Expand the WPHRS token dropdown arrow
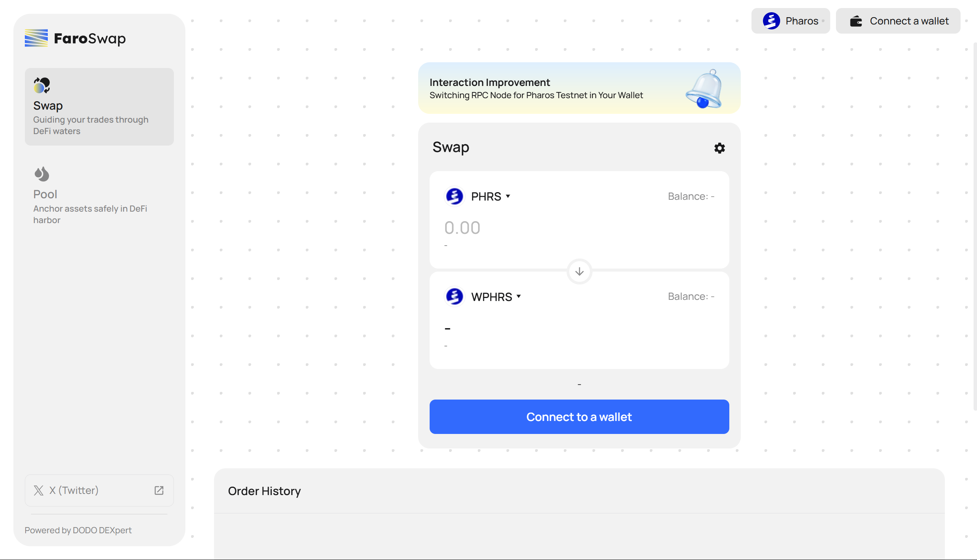Image resolution: width=977 pixels, height=560 pixels. coord(519,296)
